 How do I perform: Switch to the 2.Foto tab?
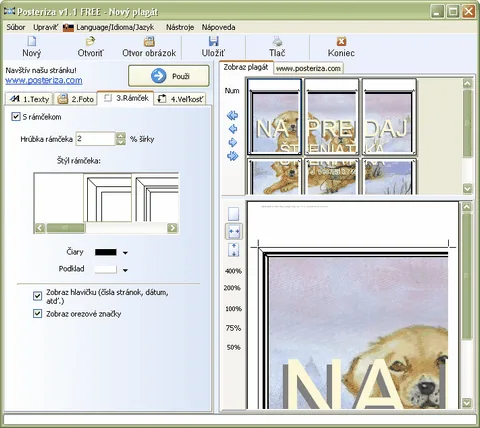click(76, 99)
